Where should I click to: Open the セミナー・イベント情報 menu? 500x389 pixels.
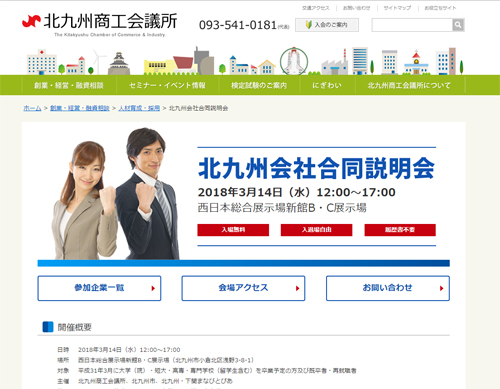pos(167,85)
